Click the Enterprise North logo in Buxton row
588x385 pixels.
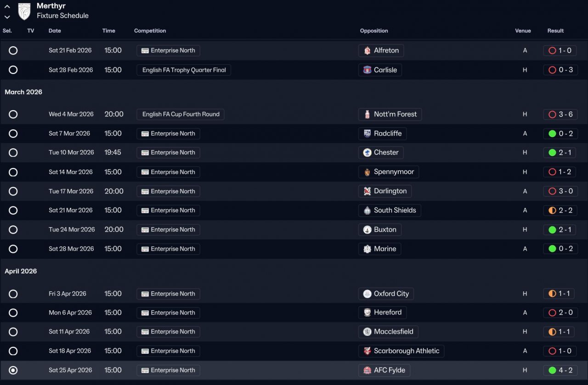(145, 229)
